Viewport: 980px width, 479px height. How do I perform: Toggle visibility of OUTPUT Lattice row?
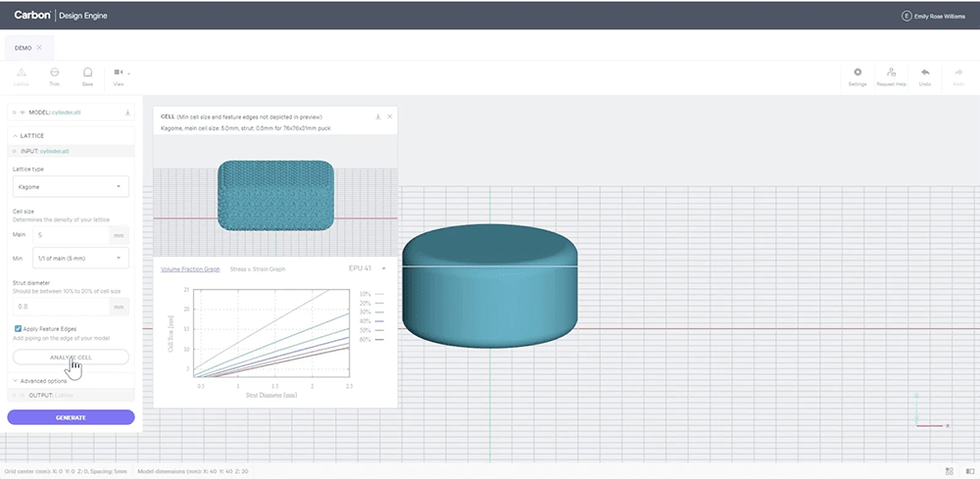[23, 396]
